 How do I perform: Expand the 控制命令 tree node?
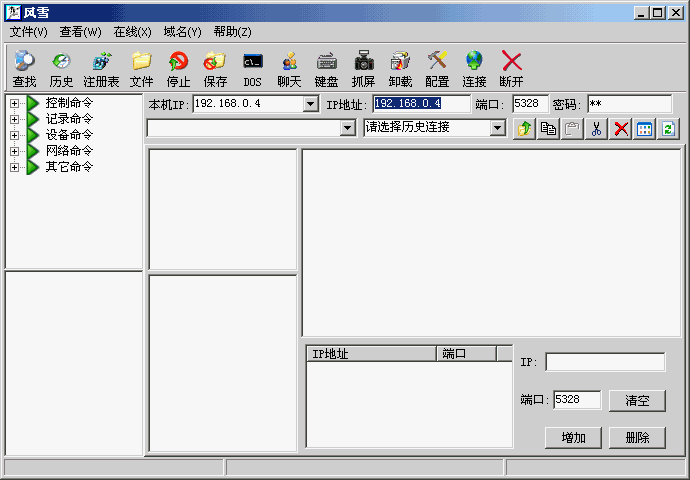point(14,103)
